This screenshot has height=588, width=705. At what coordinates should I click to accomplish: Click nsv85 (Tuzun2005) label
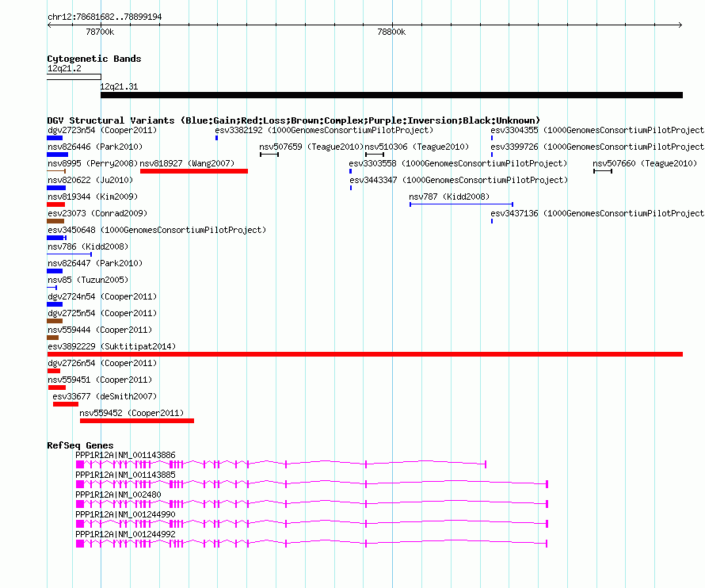pos(88,280)
